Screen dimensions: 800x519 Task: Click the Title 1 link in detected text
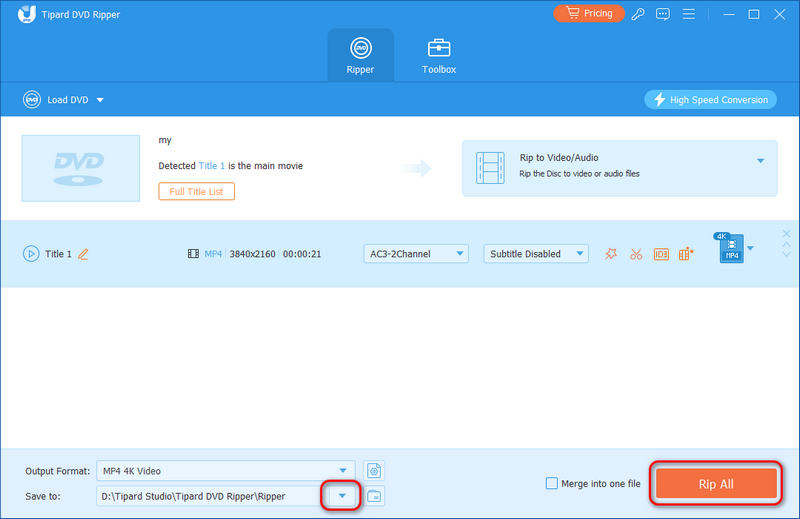pos(211,166)
